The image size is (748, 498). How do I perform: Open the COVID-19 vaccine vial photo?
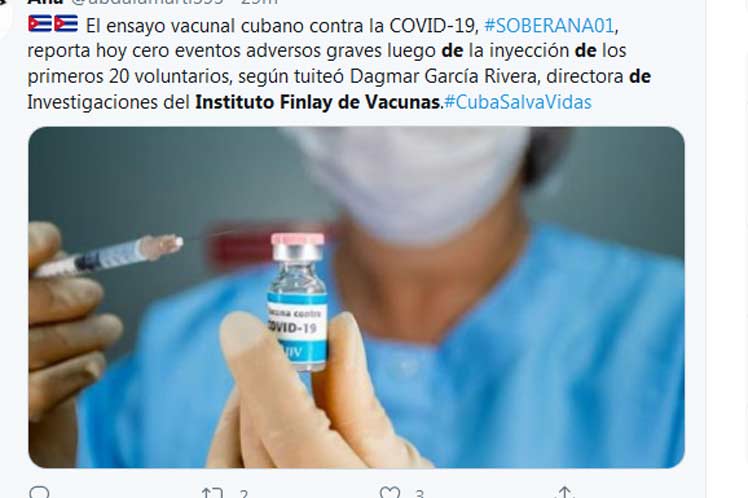pyautogui.click(x=356, y=297)
